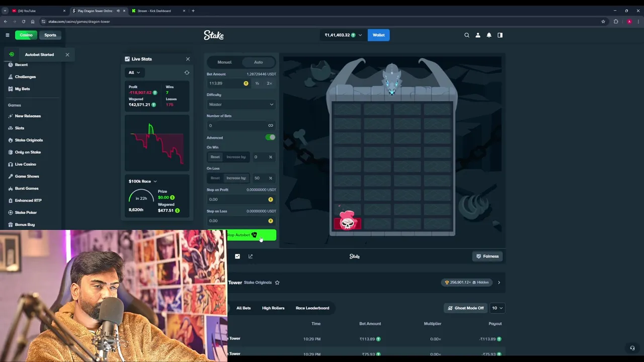644x362 pixels.
Task: Select Increase by under On Loss
Action: [236, 178]
